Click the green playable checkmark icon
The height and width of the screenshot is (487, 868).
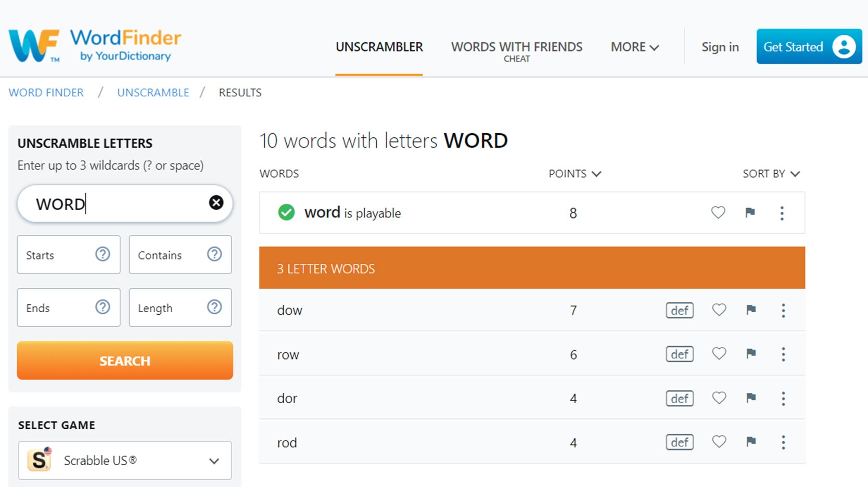pos(286,212)
